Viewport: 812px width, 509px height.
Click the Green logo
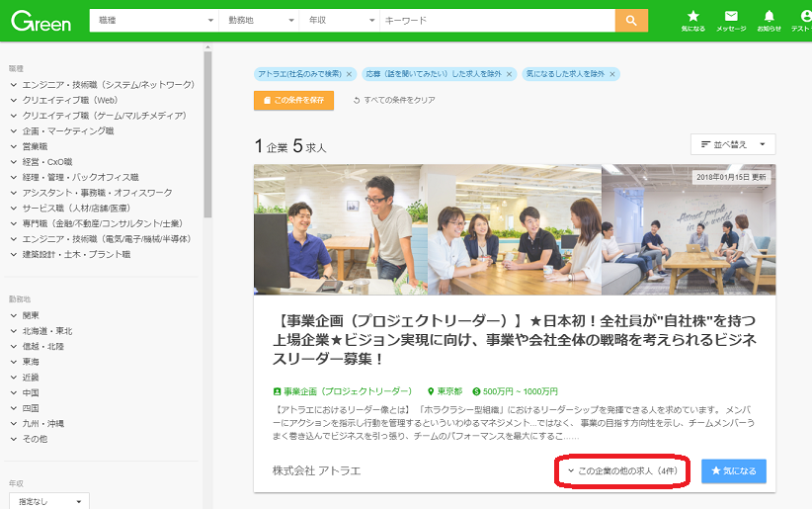41,22
